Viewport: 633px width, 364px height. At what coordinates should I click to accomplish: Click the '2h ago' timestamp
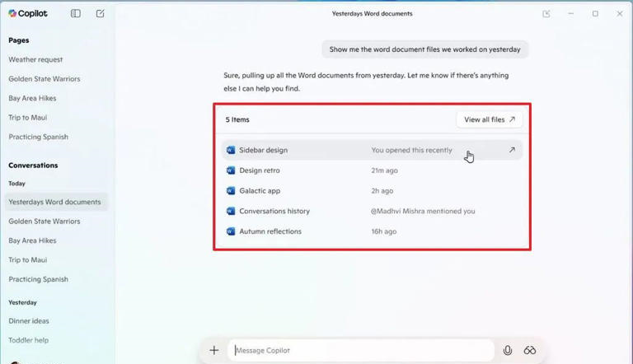pos(382,190)
